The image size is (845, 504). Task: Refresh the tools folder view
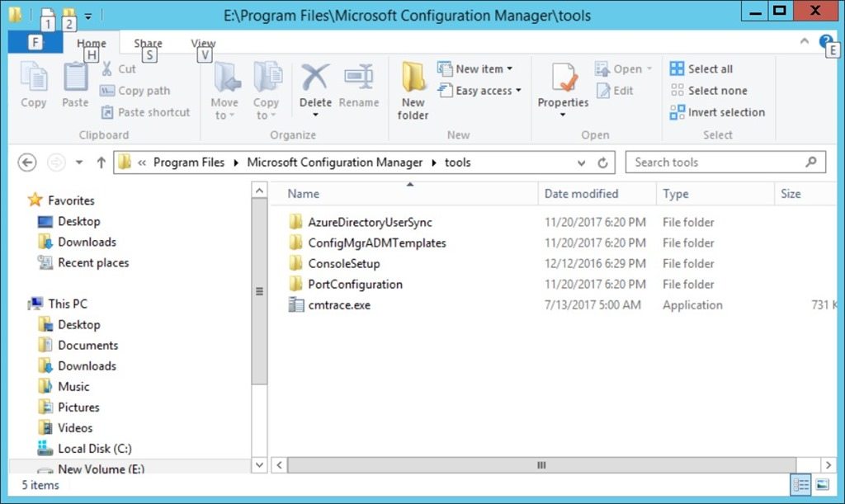[602, 163]
